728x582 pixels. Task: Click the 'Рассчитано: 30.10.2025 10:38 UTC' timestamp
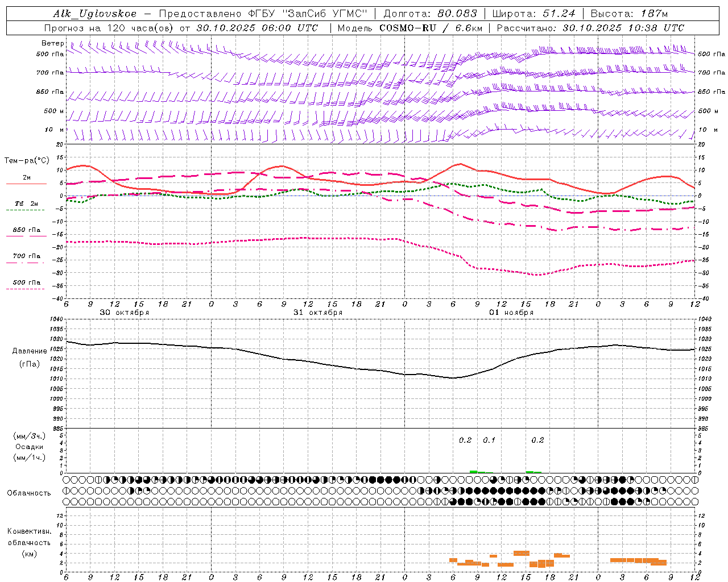[590, 28]
